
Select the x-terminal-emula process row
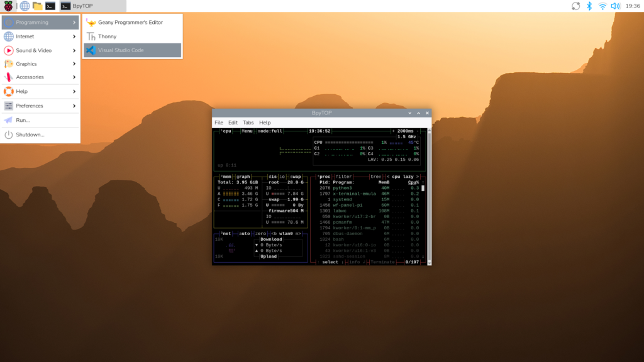pyautogui.click(x=369, y=194)
